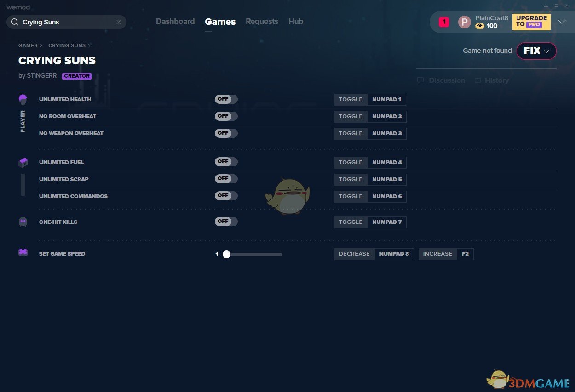Click the UNLIMITED SCRAP cheat label
575x392 pixels.
coord(63,179)
